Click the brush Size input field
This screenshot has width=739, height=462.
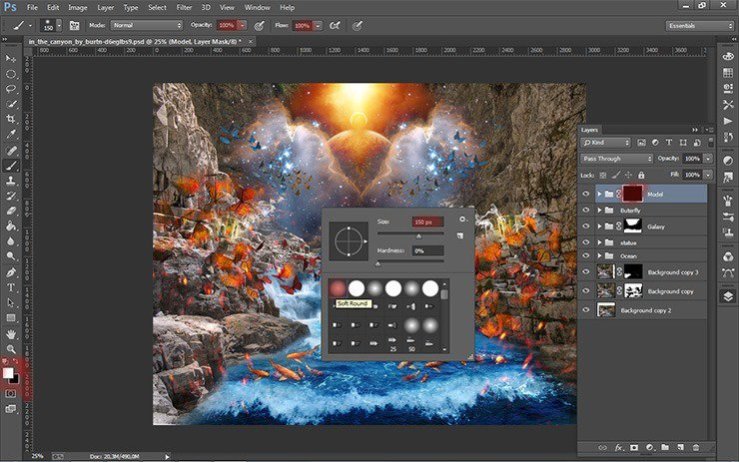[x=428, y=221]
